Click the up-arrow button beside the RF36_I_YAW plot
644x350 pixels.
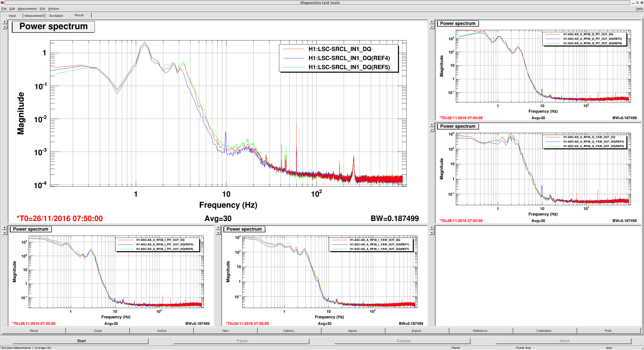(x=218, y=233)
